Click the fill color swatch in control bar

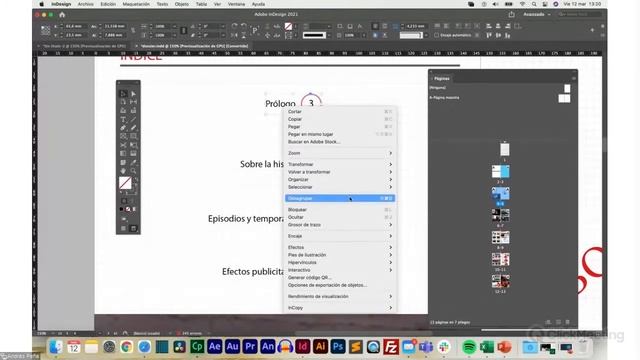[289, 26]
